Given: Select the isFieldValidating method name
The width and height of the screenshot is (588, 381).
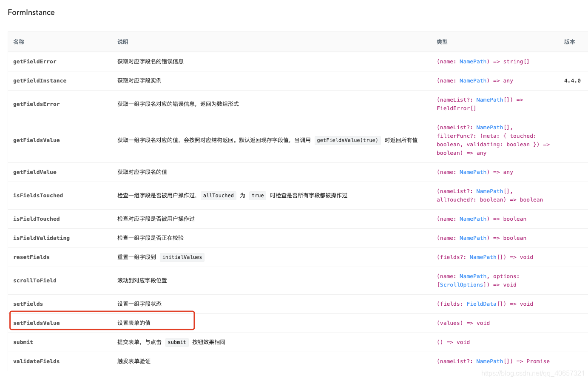Looking at the screenshot, I should pos(42,238).
